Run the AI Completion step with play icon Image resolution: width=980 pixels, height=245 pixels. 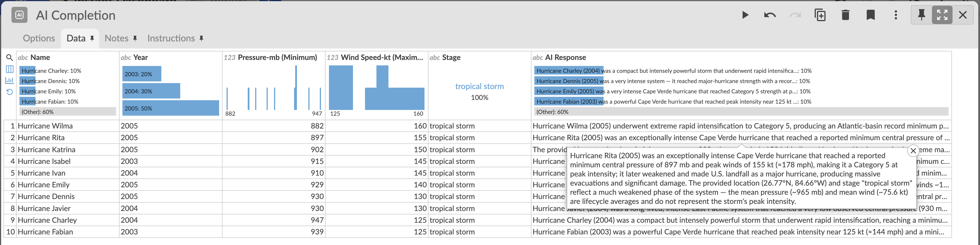[x=745, y=15]
